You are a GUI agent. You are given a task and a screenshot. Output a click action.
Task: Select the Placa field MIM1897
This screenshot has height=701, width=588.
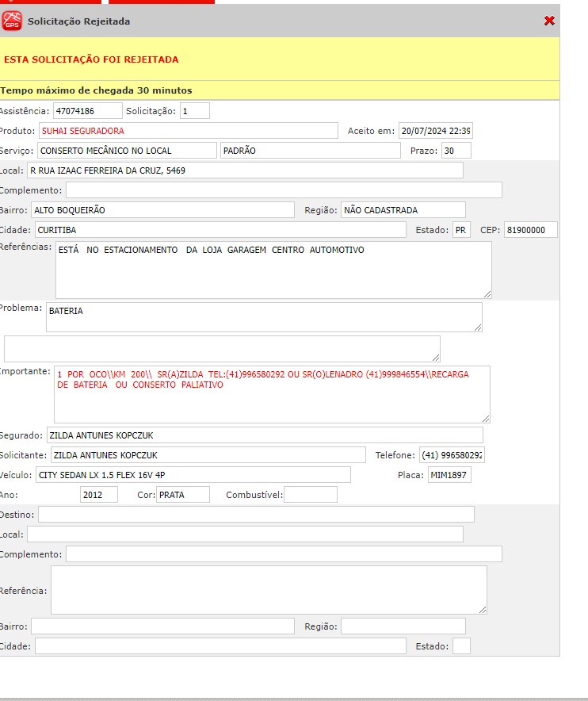[x=449, y=475]
